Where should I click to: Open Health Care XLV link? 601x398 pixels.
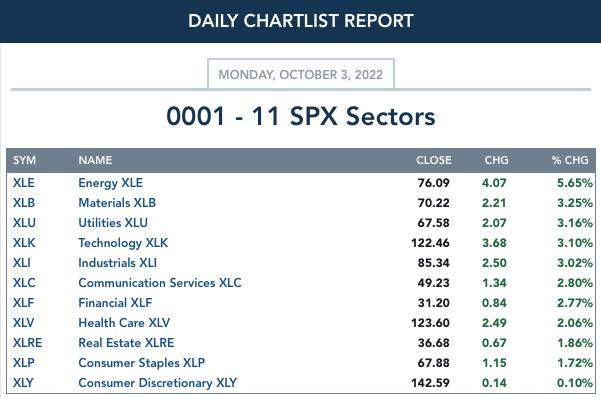point(124,322)
